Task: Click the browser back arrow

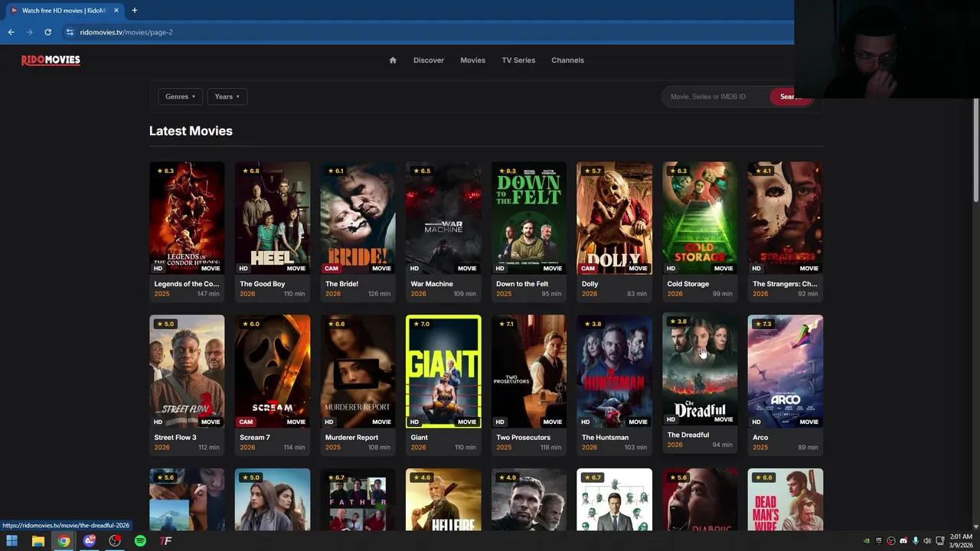Action: click(x=11, y=32)
